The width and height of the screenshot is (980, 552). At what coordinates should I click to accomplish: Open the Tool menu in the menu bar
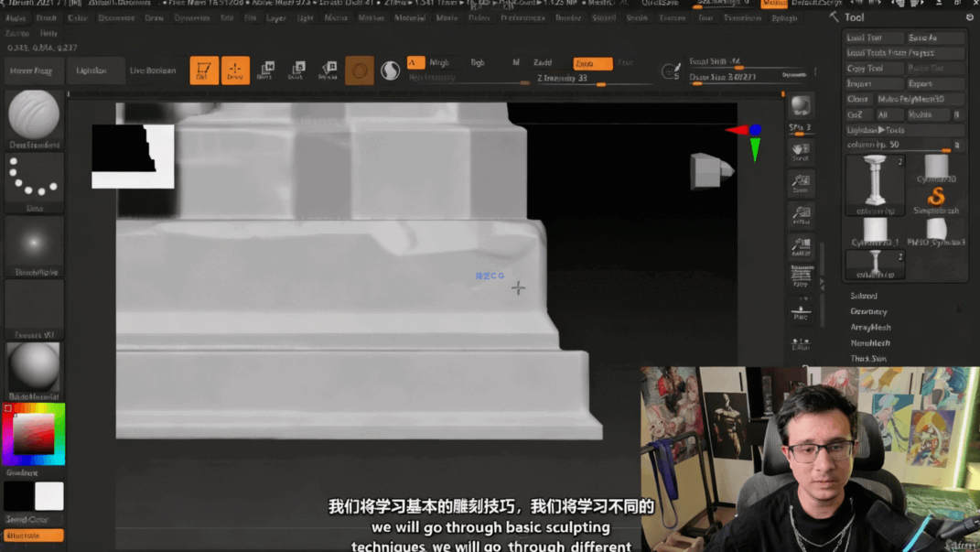click(705, 17)
